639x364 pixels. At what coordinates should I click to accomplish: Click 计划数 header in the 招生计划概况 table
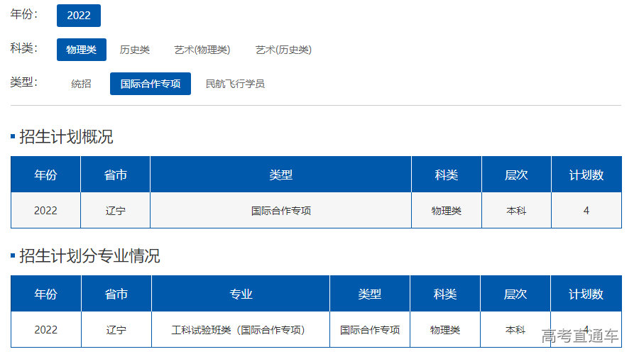pyautogui.click(x=586, y=175)
